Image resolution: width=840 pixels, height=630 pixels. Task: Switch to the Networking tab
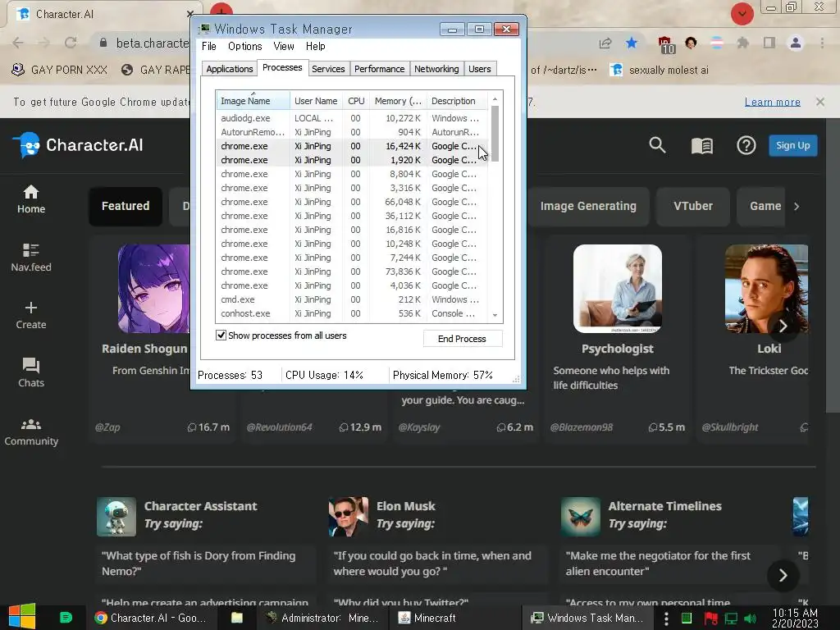coord(436,69)
